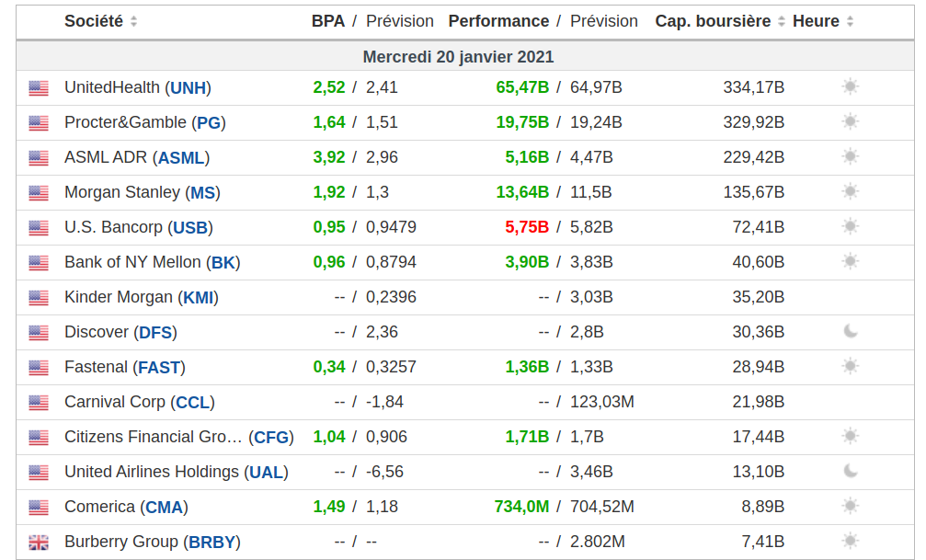The width and height of the screenshot is (926, 560).
Task: Open the UNH ticker link
Action: [x=189, y=88]
